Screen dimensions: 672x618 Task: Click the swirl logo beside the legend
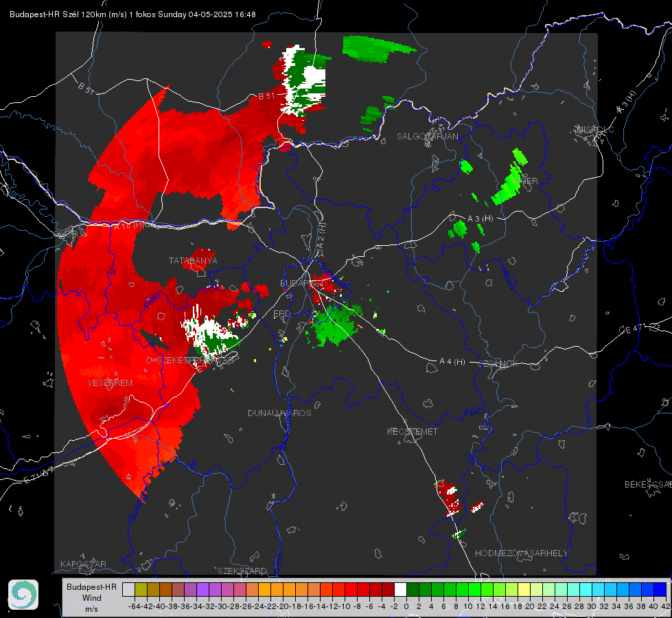(23, 595)
